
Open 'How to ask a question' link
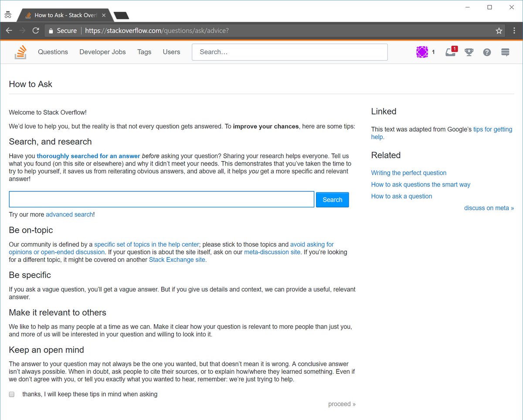click(401, 196)
